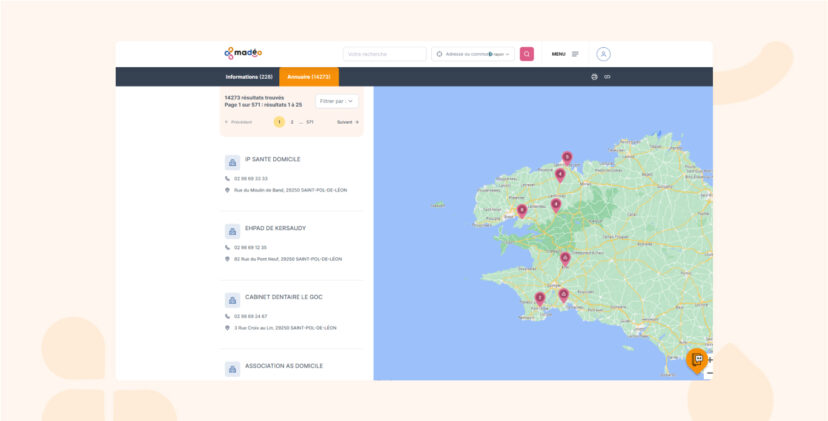The height and width of the screenshot is (421, 828).
Task: Click the 'Votre recherche' search field
Action: click(384, 54)
